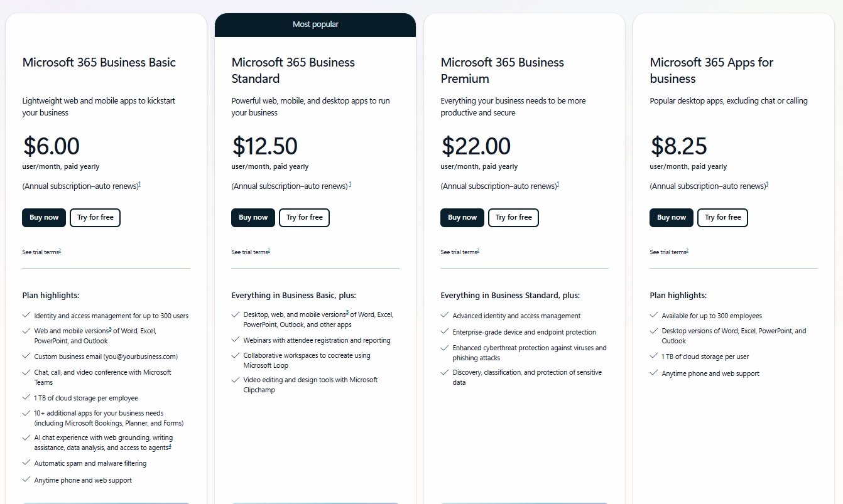Open footnote 1 next to Standard subscription note
The height and width of the screenshot is (504, 843).
[349, 183]
